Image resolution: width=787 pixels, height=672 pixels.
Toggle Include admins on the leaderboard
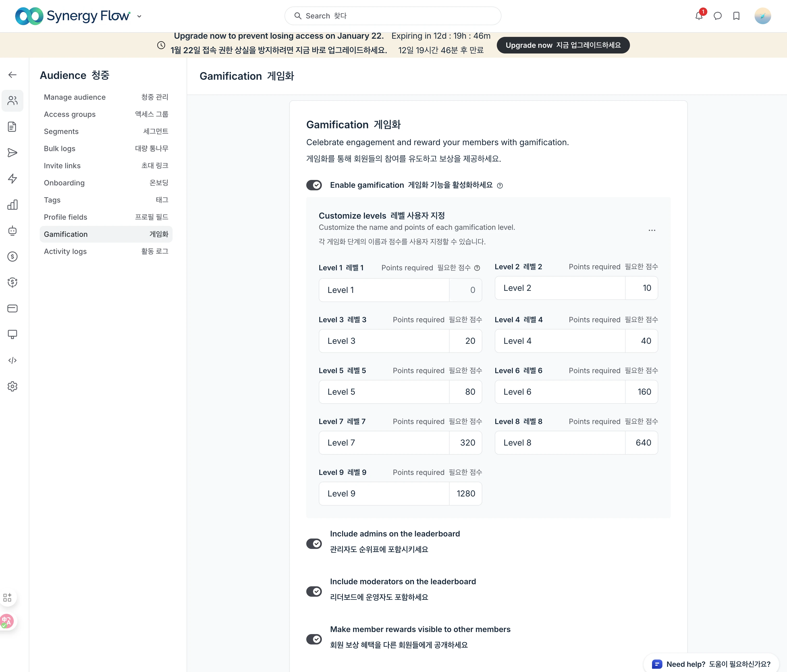(314, 544)
